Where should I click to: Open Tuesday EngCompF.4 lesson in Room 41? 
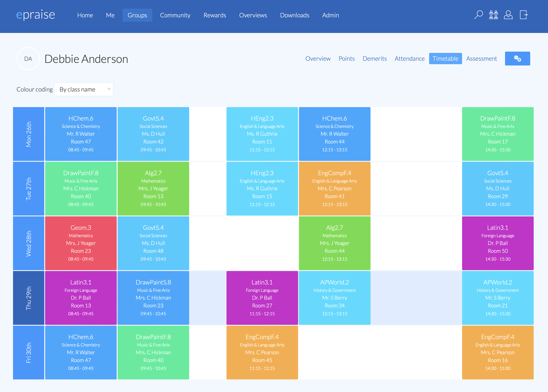335,188
